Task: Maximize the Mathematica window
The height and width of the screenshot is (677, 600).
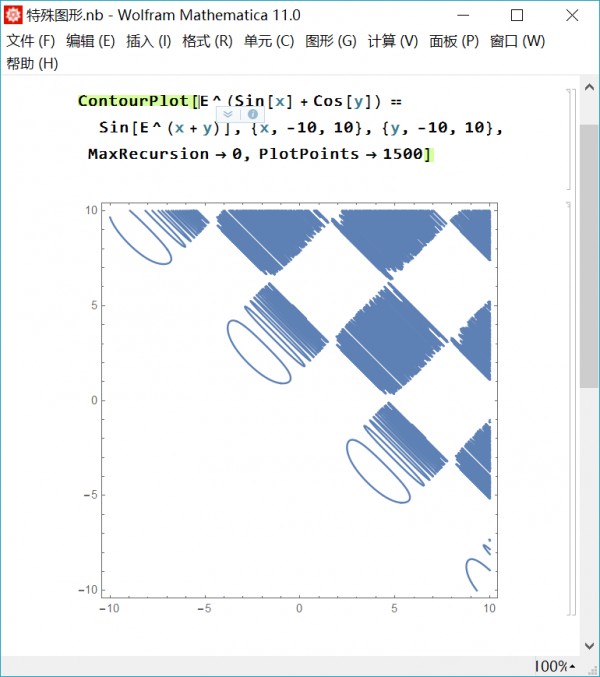Action: (517, 16)
